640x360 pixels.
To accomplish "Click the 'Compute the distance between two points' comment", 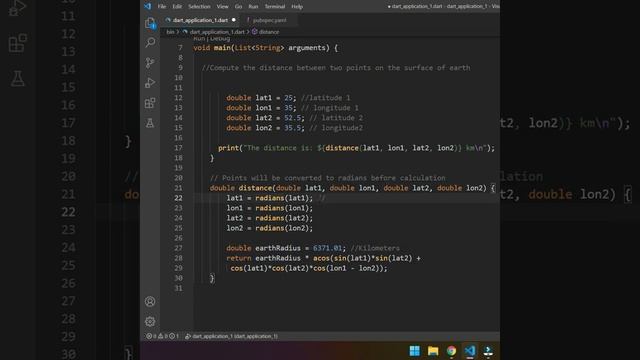I will (336, 68).
